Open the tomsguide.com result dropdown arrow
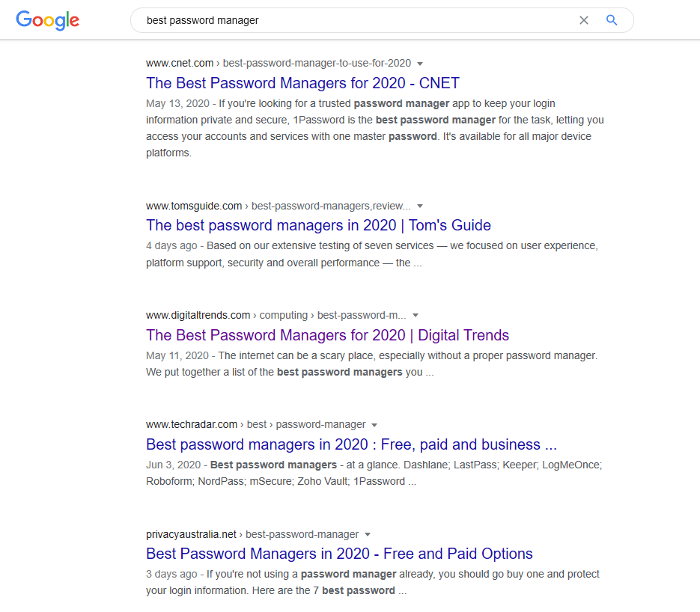Screen dimensions: 700x612 click(x=420, y=206)
